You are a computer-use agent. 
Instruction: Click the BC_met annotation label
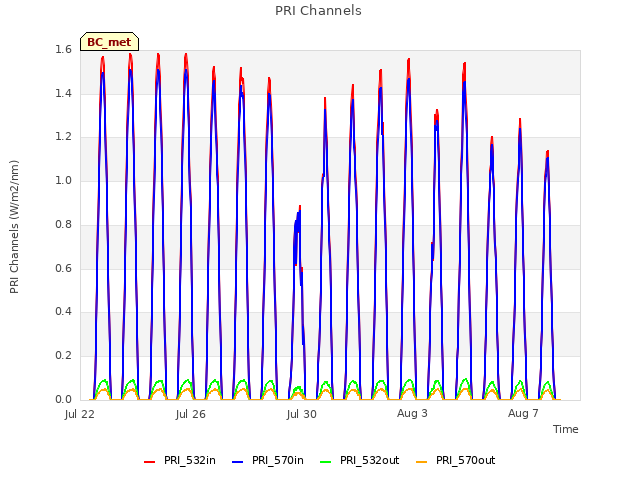pyautogui.click(x=109, y=42)
